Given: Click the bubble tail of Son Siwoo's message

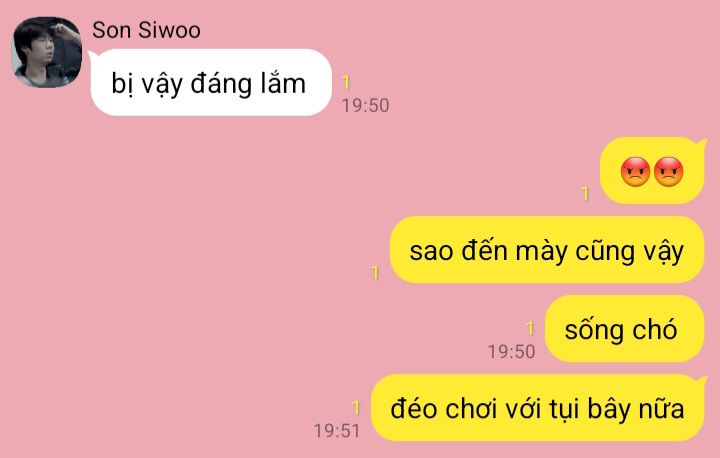Looking at the screenshot, I should point(92,55).
